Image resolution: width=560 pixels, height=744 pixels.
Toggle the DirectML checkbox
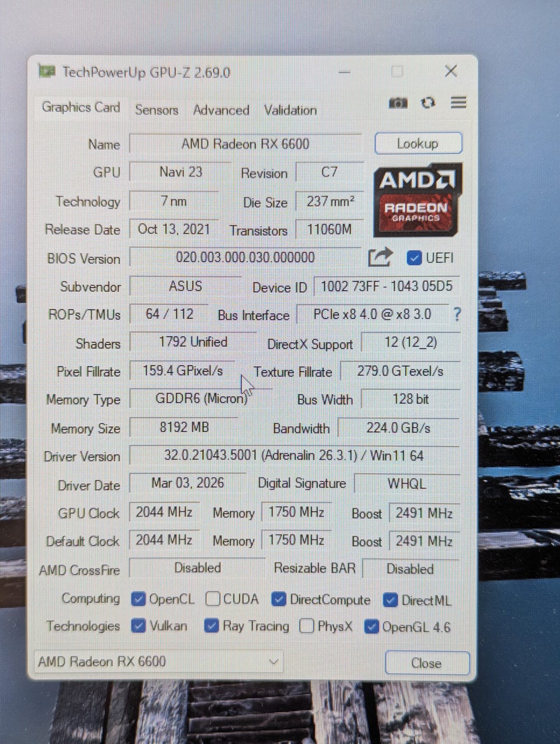tap(390, 600)
